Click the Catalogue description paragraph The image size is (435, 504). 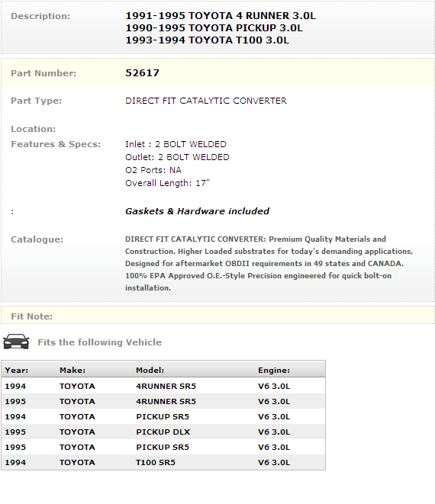click(x=269, y=264)
